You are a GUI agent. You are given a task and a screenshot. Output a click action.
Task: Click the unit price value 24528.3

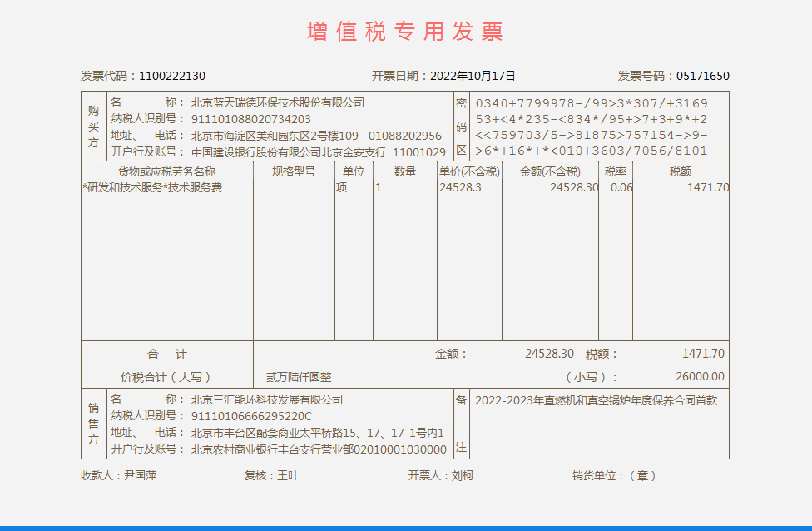[x=459, y=188]
